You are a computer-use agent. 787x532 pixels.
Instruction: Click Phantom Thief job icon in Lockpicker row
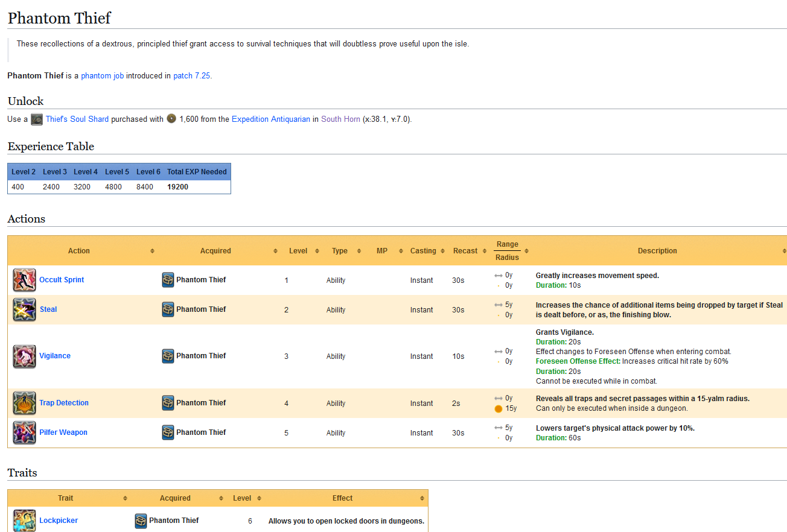(141, 521)
